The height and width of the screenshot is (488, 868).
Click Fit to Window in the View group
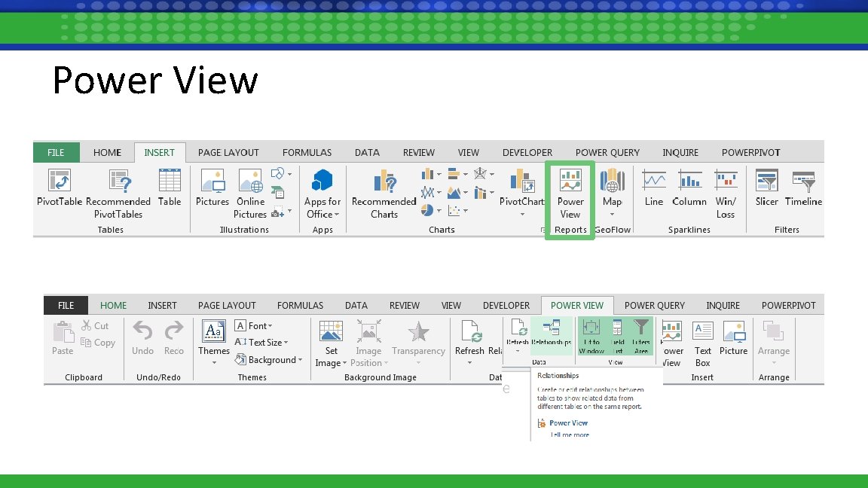pyautogui.click(x=591, y=335)
